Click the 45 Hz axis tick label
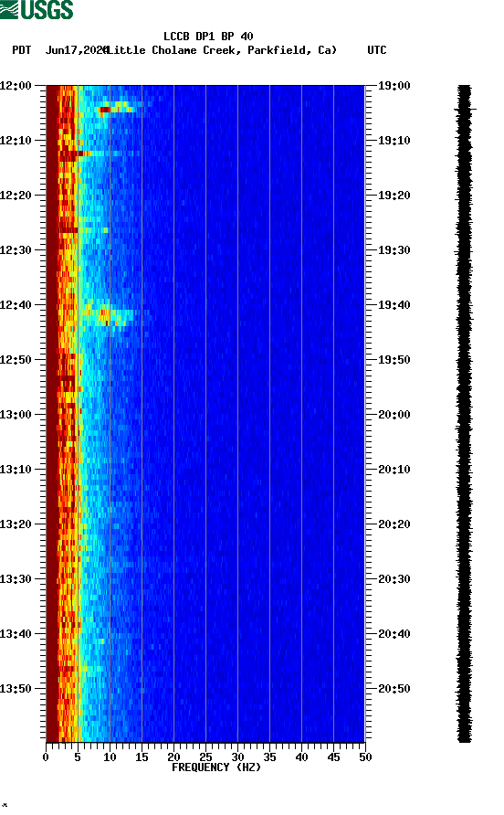504x815 pixels. click(x=333, y=757)
